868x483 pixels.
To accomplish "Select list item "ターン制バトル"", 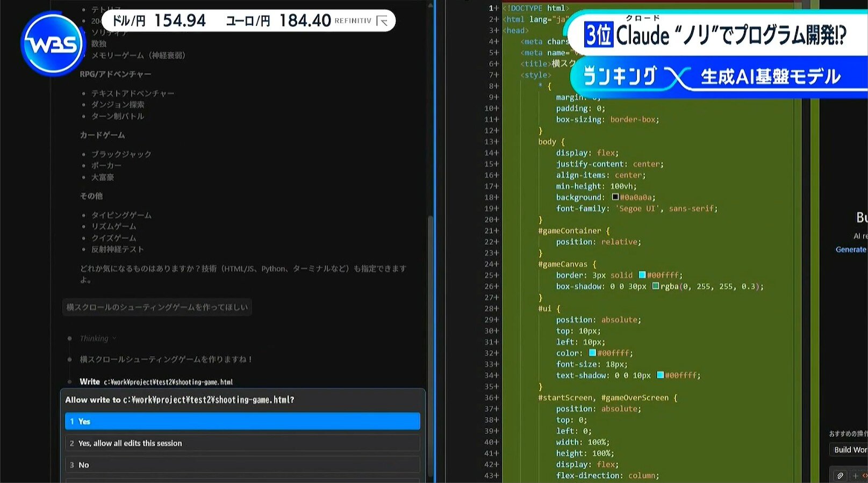I will (x=118, y=116).
